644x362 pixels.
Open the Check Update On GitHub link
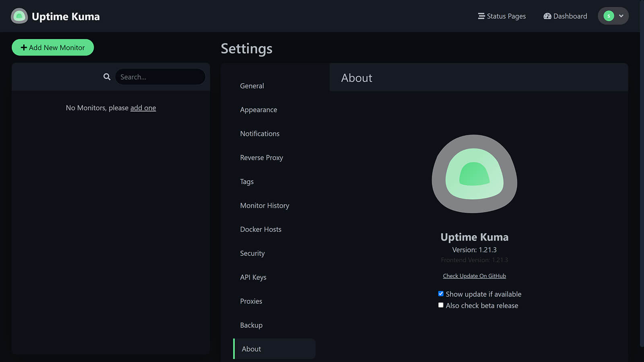coord(474,276)
